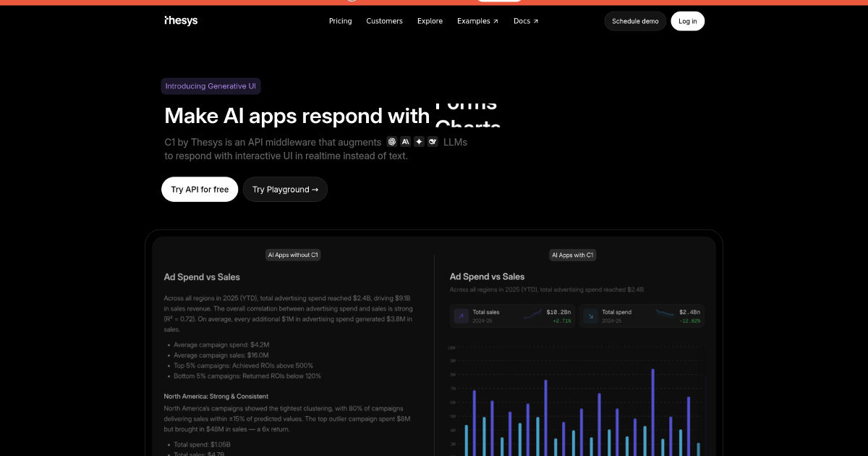Select the Anthropic logo icon
Image resolution: width=868 pixels, height=456 pixels.
(x=405, y=142)
